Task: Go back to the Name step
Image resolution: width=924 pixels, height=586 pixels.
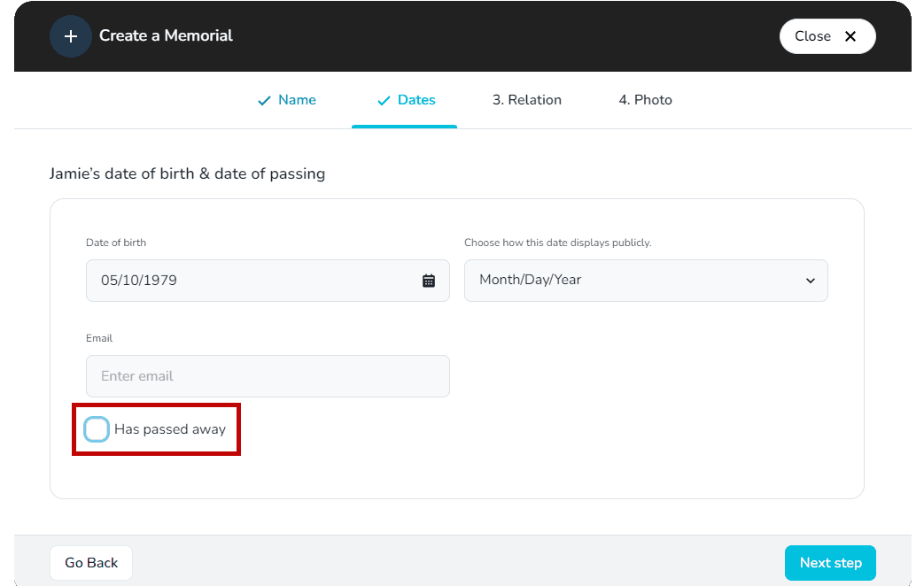Action: (x=297, y=100)
